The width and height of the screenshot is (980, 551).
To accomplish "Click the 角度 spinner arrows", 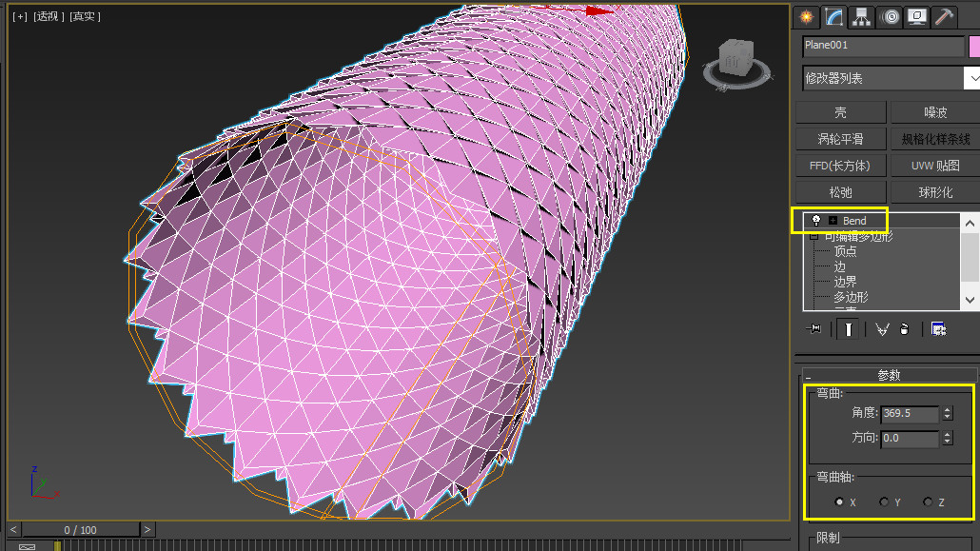I will tap(948, 413).
